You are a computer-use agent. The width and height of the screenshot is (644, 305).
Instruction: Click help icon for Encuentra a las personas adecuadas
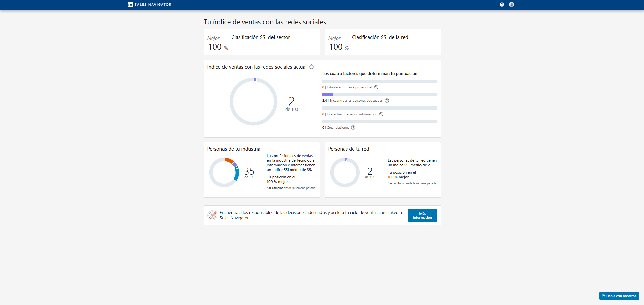pyautogui.click(x=387, y=101)
